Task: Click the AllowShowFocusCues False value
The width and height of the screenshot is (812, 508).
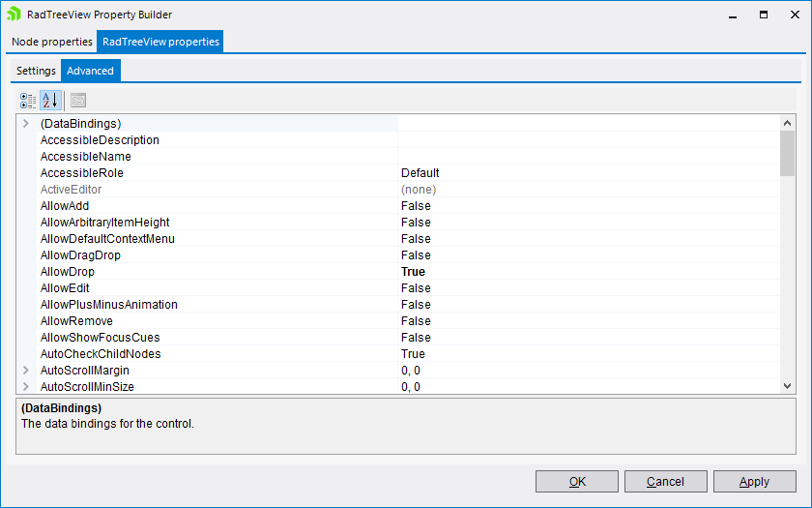Action: [x=416, y=338]
